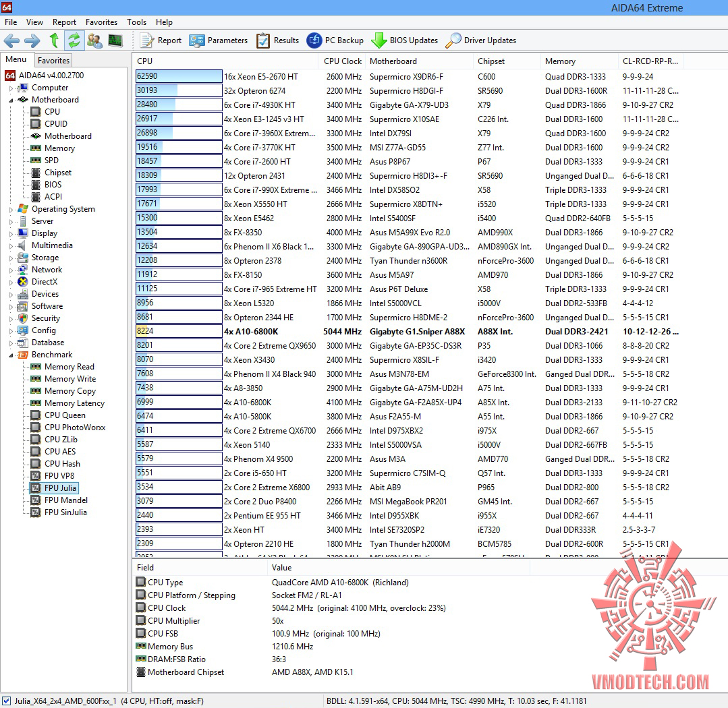Open the Memory Latency benchmark
Viewport: 728px width, 708px height.
click(x=74, y=403)
